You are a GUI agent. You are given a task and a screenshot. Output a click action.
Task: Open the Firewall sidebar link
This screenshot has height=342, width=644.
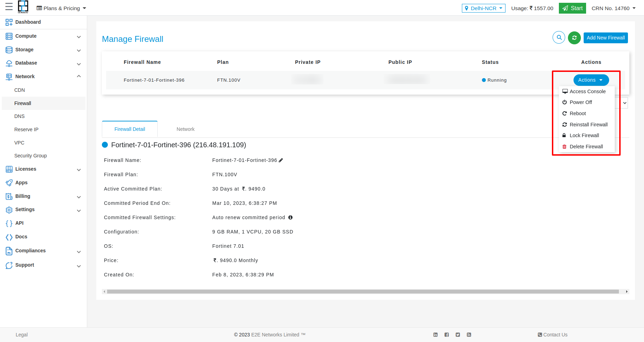44,103
